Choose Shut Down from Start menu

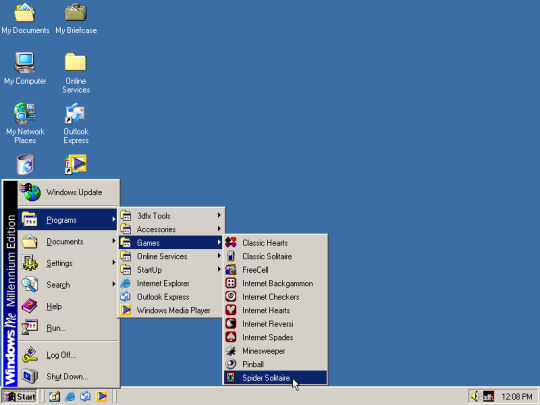point(68,376)
